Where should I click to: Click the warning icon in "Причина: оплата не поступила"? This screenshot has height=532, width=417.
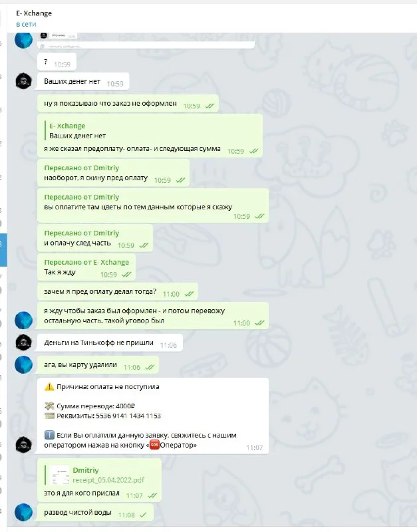(49, 387)
